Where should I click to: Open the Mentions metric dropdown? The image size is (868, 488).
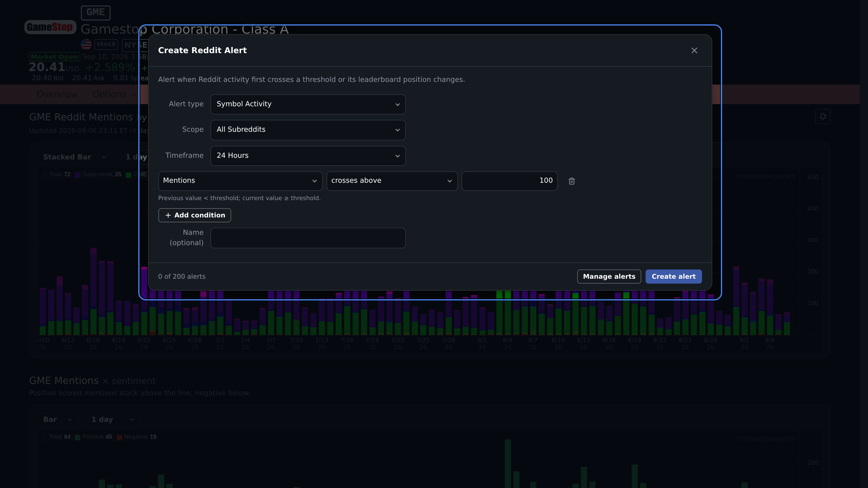[240, 181]
